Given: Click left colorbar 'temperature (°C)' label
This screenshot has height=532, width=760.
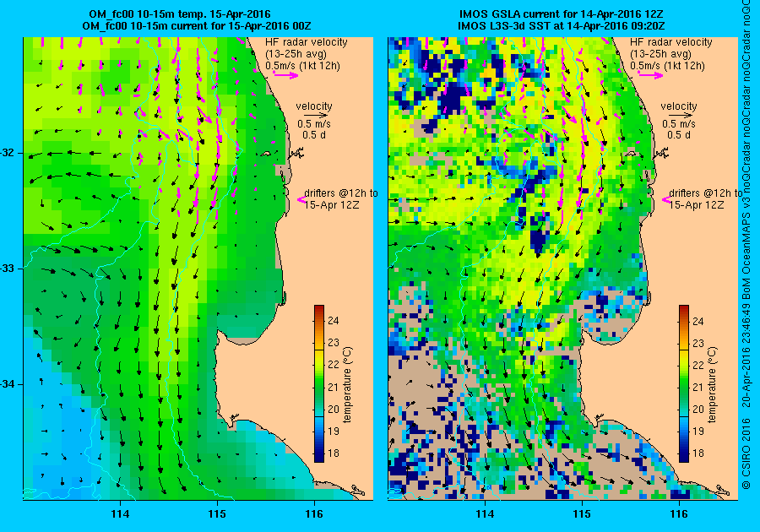Looking at the screenshot, I should point(348,385).
